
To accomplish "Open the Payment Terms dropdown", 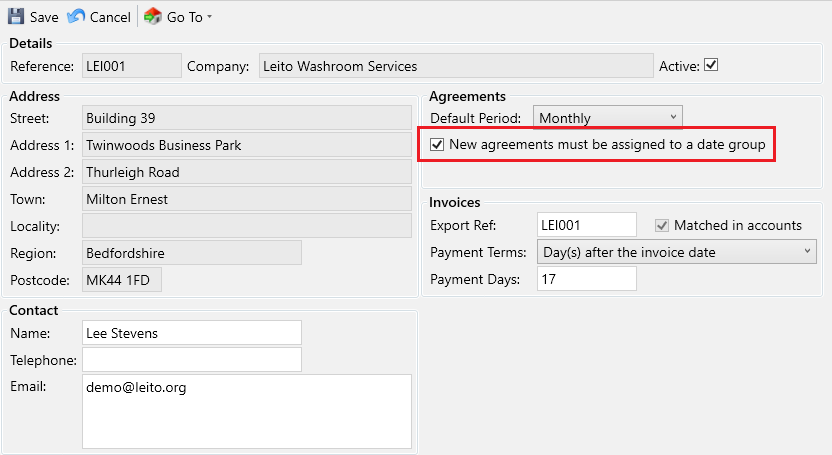I will click(x=676, y=252).
